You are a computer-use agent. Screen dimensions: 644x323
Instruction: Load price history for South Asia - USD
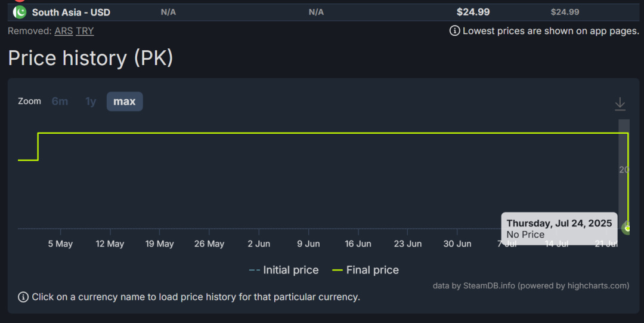[71, 12]
